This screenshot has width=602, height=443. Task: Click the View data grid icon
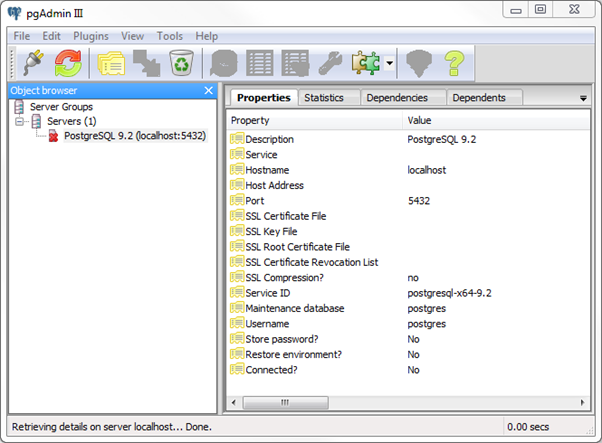pos(260,63)
